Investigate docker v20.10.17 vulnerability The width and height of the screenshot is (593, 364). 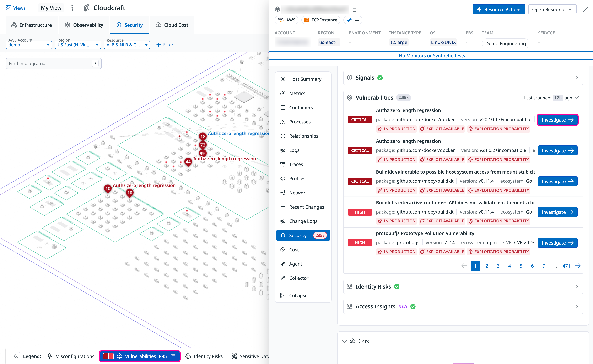[557, 120]
